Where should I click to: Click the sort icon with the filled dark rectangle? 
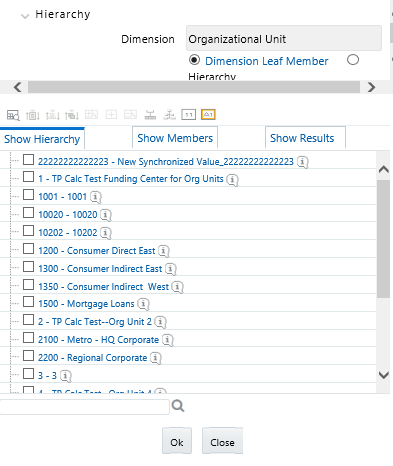point(72,115)
